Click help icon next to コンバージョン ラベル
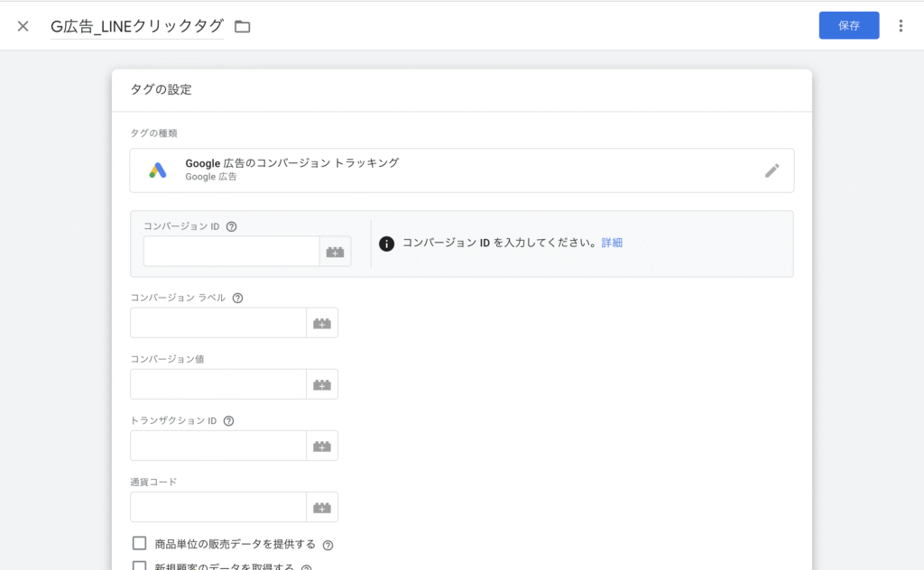The image size is (924, 570). point(238,298)
